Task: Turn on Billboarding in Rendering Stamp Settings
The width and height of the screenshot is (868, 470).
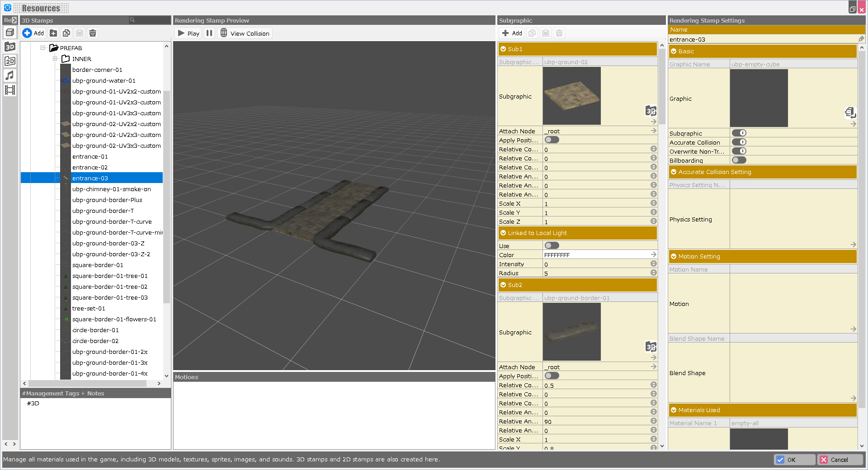Action: tap(739, 160)
